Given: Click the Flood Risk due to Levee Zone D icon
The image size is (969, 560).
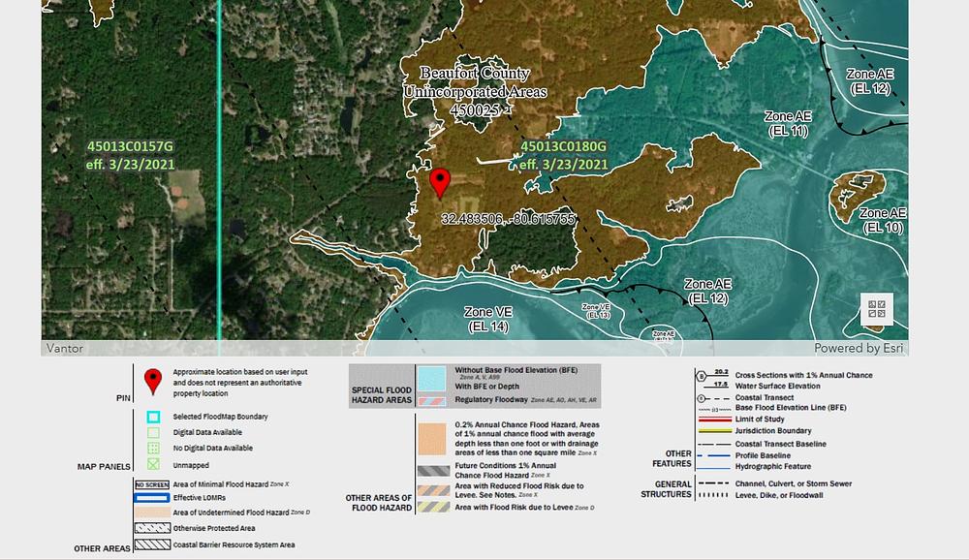Looking at the screenshot, I should (433, 508).
